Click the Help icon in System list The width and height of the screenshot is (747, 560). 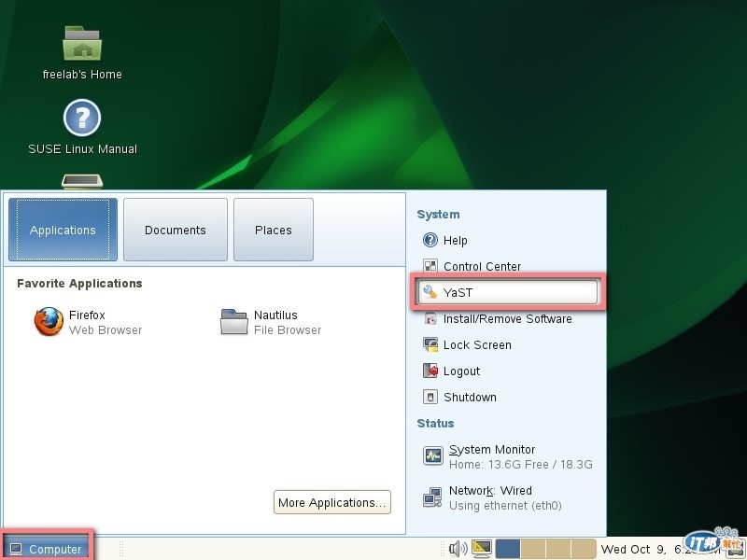point(430,240)
